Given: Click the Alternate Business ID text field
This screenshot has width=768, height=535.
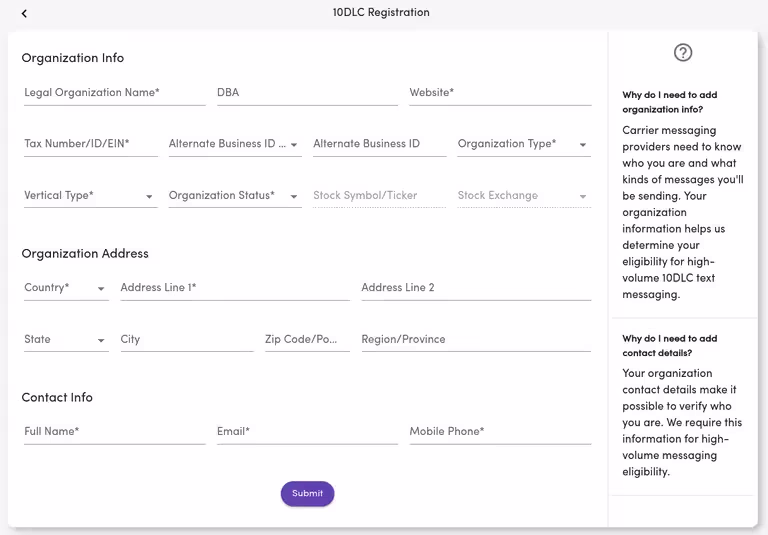Looking at the screenshot, I should tap(380, 144).
